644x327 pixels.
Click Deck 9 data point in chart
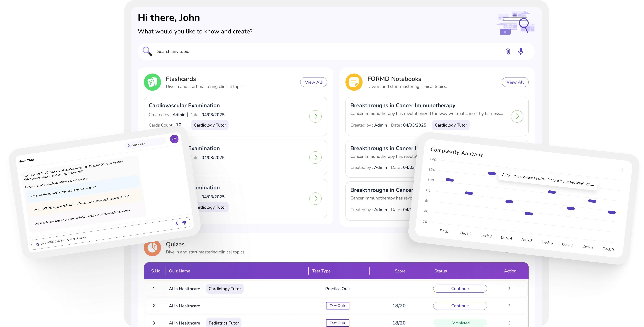point(611,212)
